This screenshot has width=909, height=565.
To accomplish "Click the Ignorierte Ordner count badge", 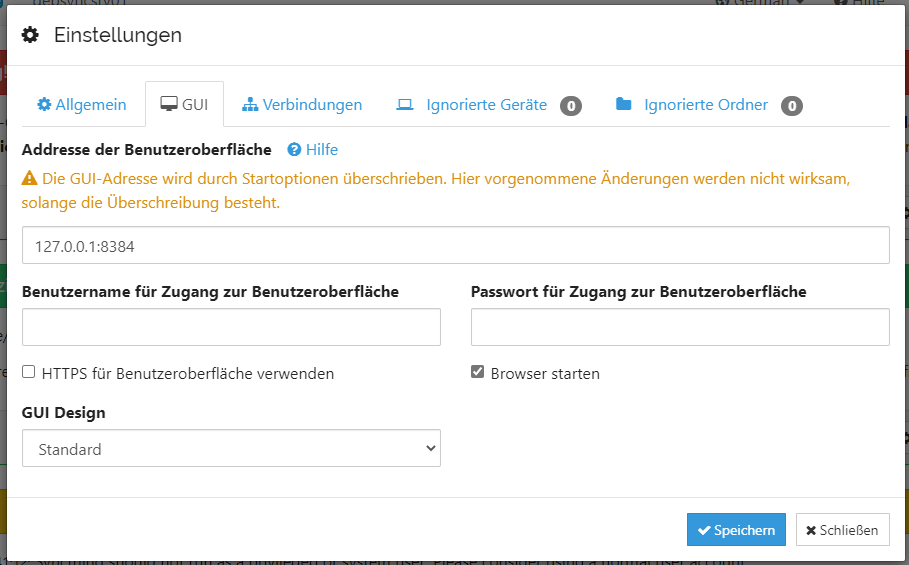I will tap(792, 105).
